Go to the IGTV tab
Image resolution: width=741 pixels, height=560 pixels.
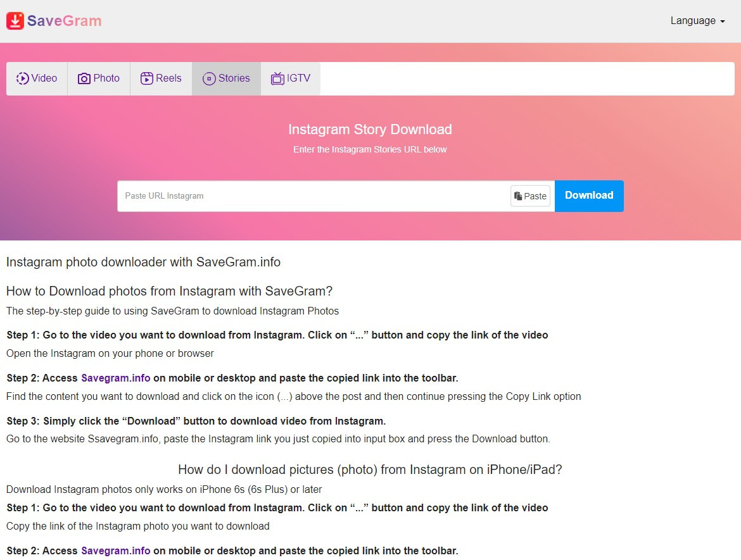point(298,78)
